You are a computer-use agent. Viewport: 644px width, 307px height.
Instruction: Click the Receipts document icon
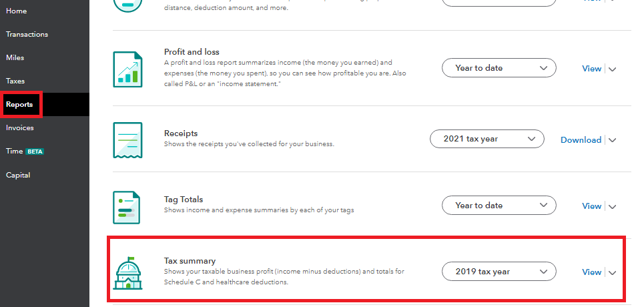(x=127, y=140)
